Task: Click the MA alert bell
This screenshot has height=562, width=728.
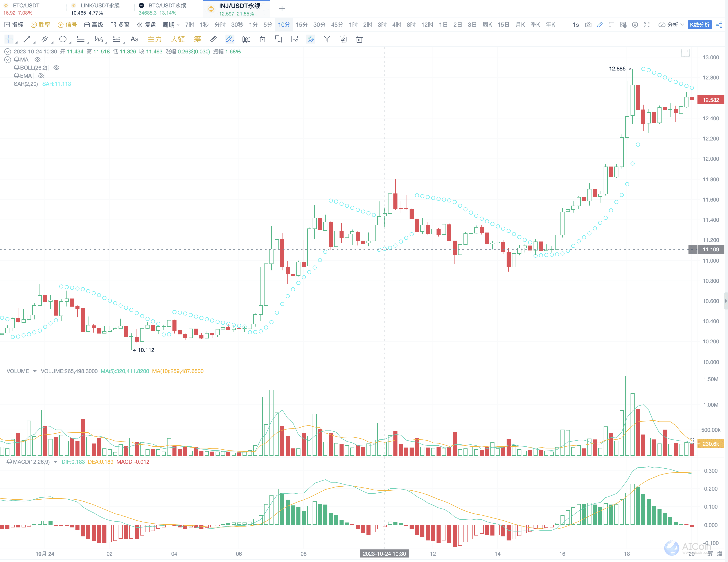Action: (x=16, y=59)
